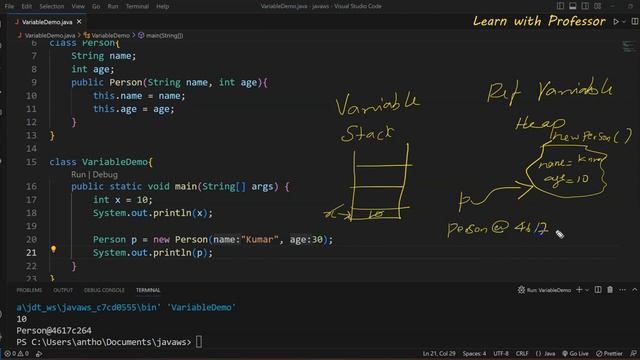Viewport: 640px width, 360px height.
Task: Switch to the Output panel tab
Action: [x=63, y=290]
